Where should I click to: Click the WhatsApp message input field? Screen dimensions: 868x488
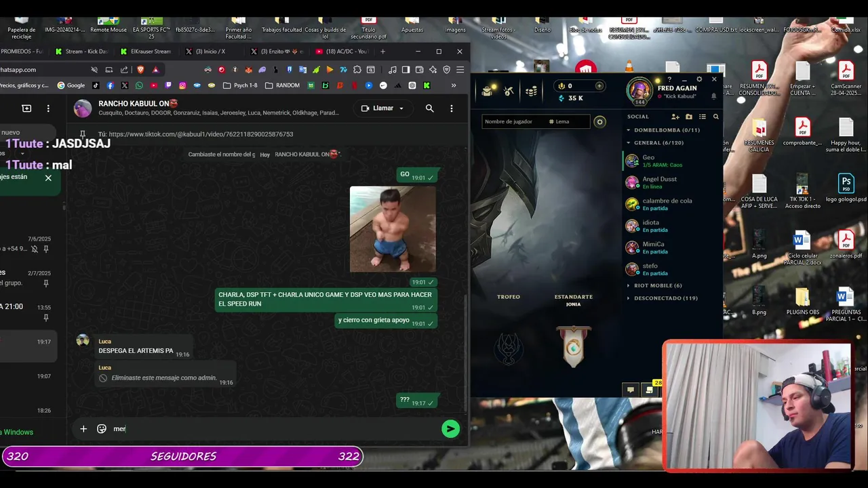coord(275,428)
